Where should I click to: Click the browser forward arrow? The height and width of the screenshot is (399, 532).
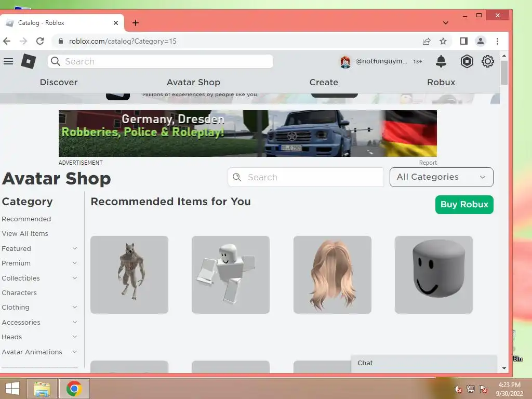coord(23,41)
